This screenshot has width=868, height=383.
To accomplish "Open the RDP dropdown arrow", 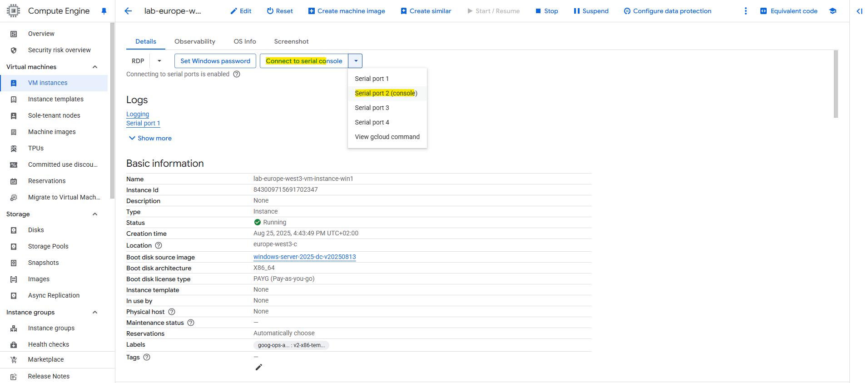I will 159,61.
